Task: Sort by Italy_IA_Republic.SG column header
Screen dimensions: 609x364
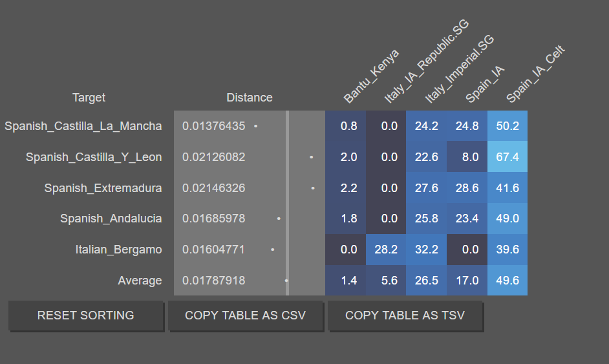Action: coord(427,61)
